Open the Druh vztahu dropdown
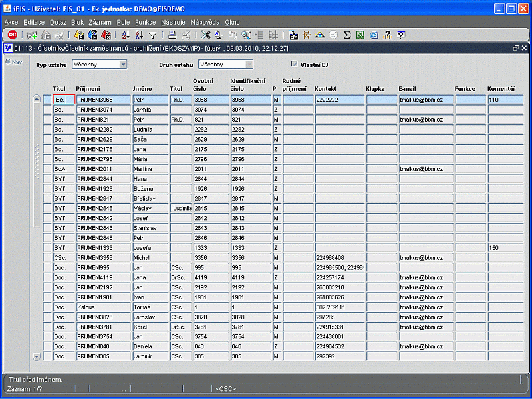The width and height of the screenshot is (532, 399). click(x=249, y=65)
